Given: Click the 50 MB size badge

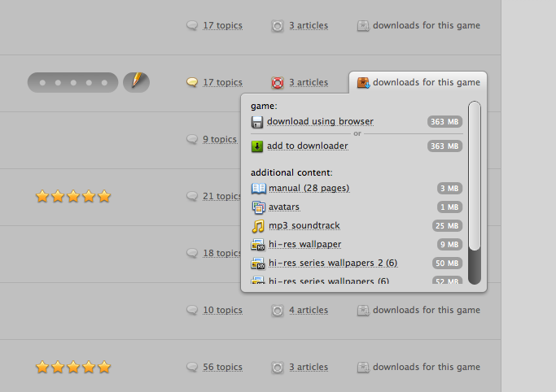Looking at the screenshot, I should pyautogui.click(x=447, y=264).
